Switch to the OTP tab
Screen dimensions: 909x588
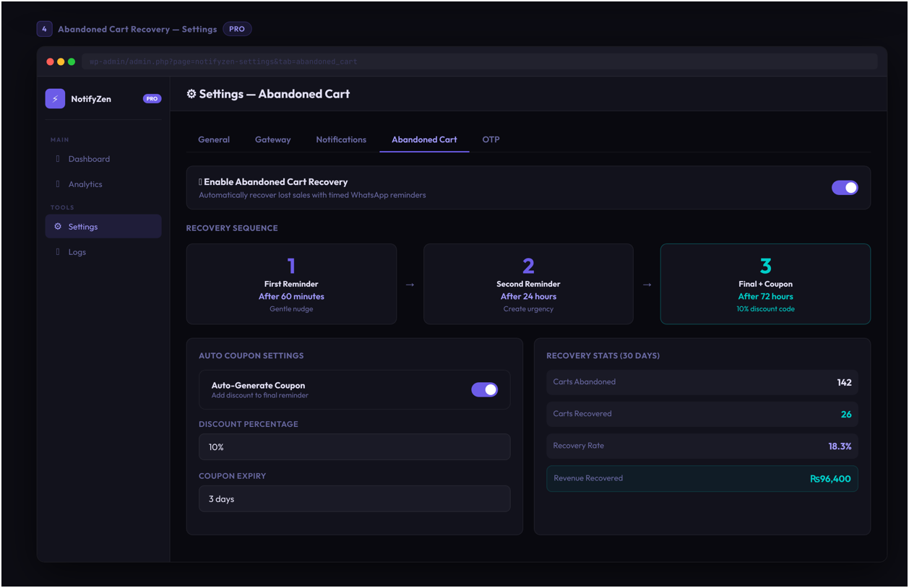tap(491, 139)
